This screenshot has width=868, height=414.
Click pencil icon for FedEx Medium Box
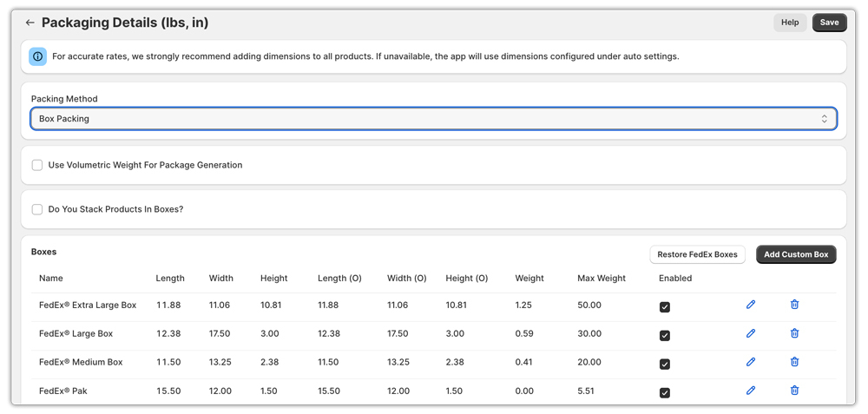(751, 362)
